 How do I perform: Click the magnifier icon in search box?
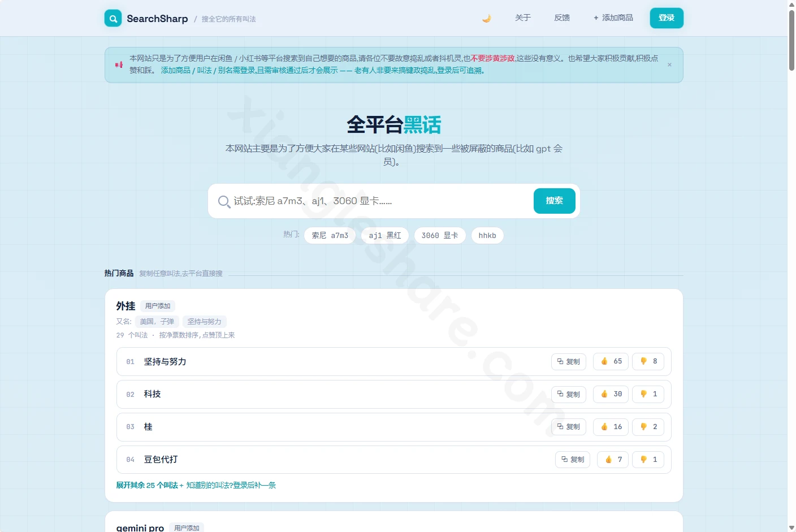224,201
